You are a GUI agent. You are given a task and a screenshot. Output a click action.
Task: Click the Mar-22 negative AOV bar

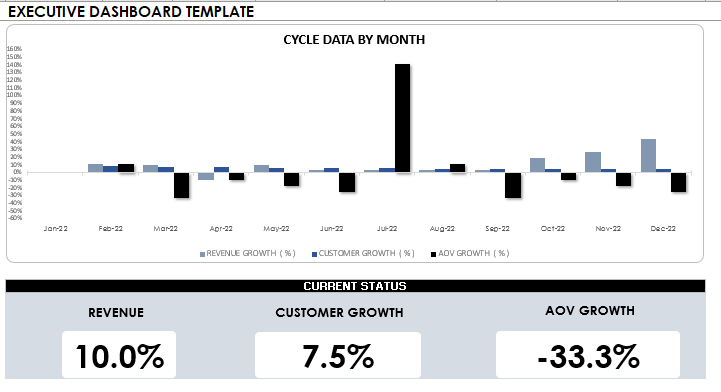tap(181, 185)
